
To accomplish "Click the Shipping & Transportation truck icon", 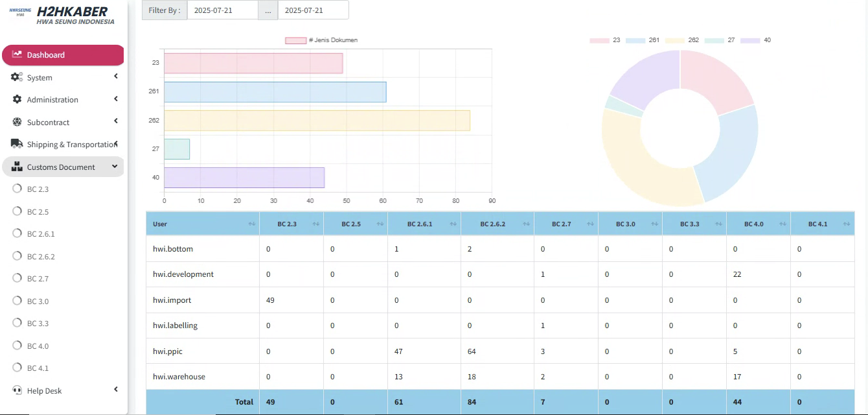I will (17, 144).
